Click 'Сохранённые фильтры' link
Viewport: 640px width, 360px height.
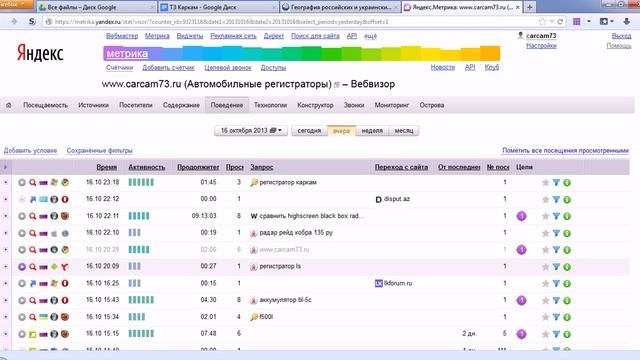click(x=100, y=151)
